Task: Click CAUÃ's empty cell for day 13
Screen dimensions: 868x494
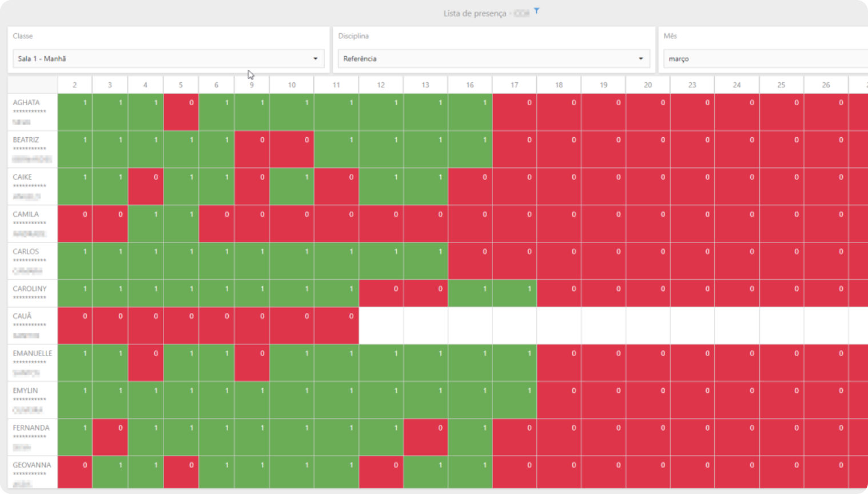Action: (425, 325)
